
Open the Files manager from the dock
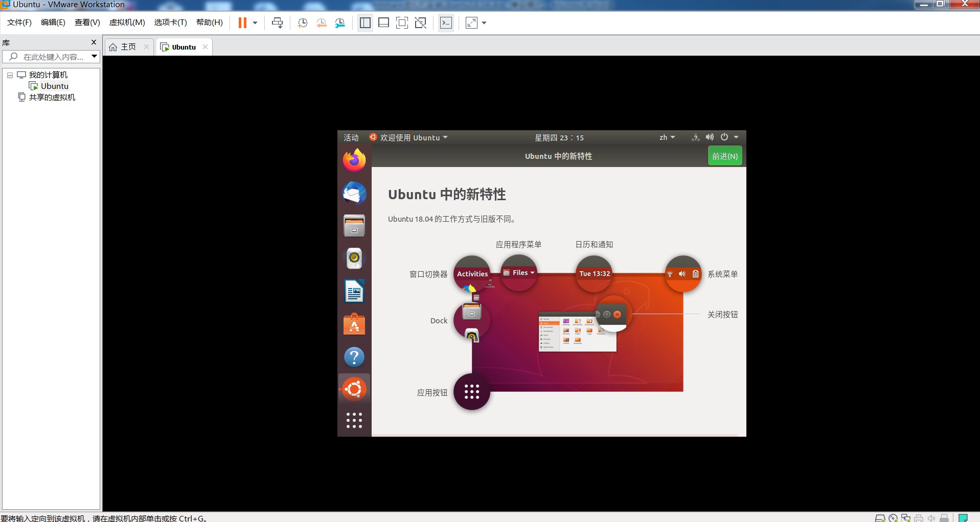[354, 226]
